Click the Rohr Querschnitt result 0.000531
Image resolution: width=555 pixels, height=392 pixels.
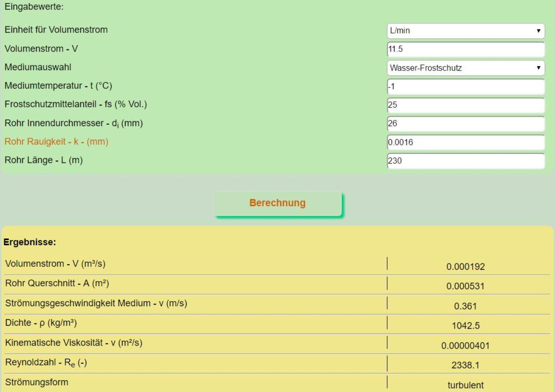tap(465, 286)
